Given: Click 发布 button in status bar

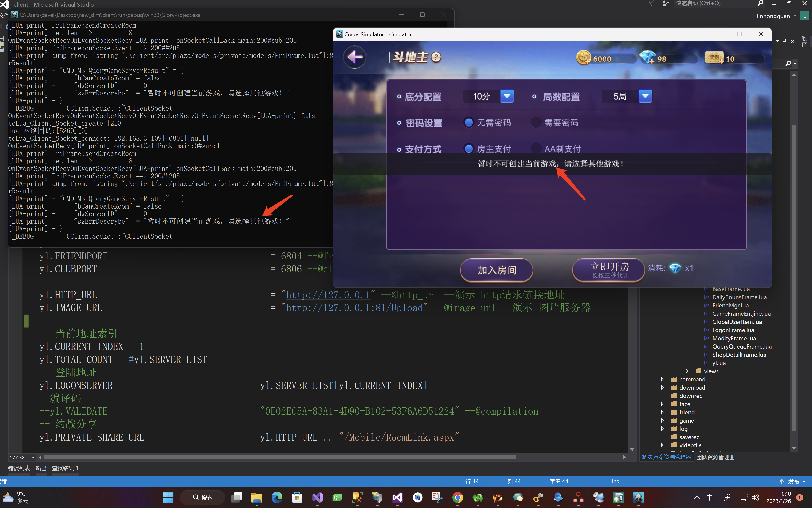Looking at the screenshot, I should 793,482.
